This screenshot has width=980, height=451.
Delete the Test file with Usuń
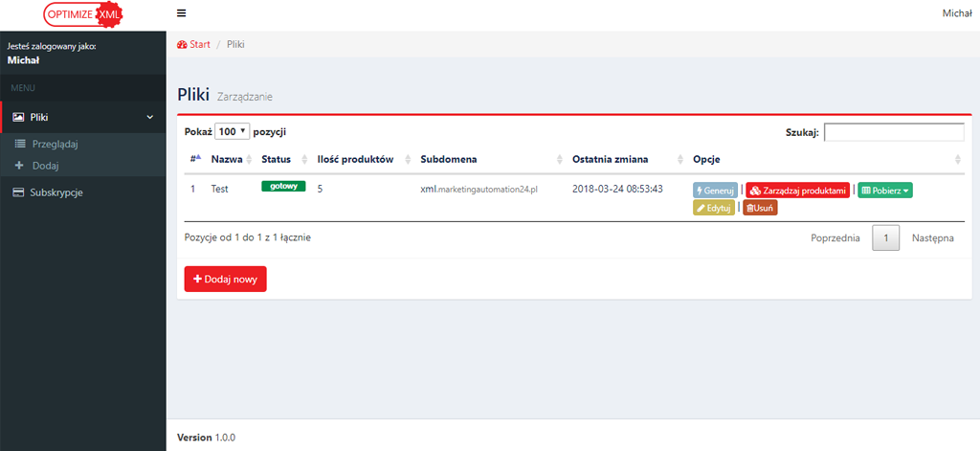pos(760,208)
